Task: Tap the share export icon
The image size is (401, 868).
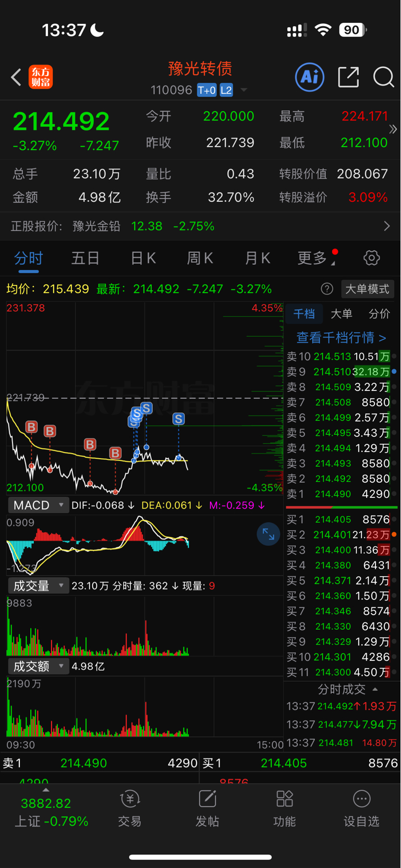Action: [348, 77]
